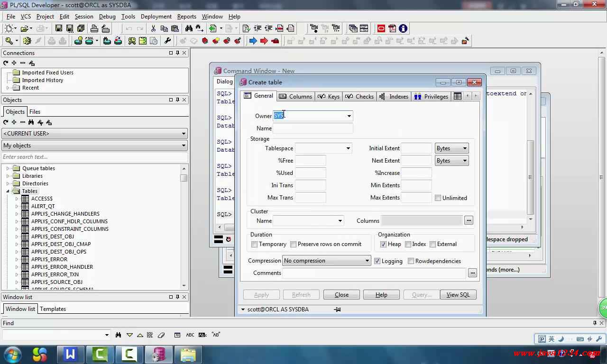Image resolution: width=607 pixels, height=364 pixels.
Task: Click the Save All stacked disks icon
Action: (x=80, y=28)
